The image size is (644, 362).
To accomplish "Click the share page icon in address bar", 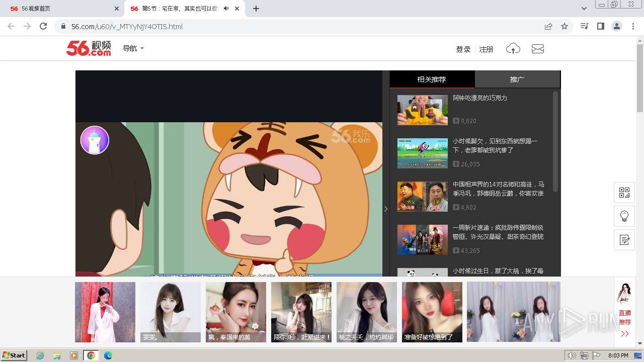I will [548, 26].
